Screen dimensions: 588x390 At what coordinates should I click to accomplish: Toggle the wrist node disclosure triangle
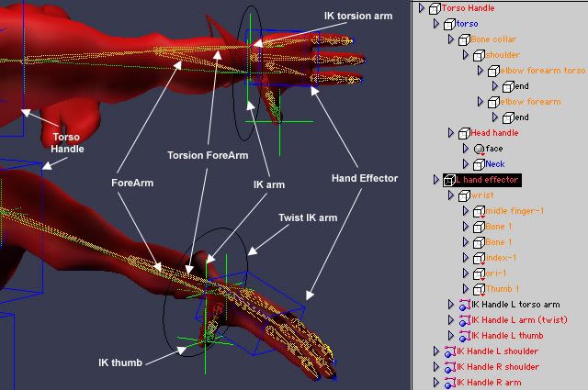click(450, 195)
